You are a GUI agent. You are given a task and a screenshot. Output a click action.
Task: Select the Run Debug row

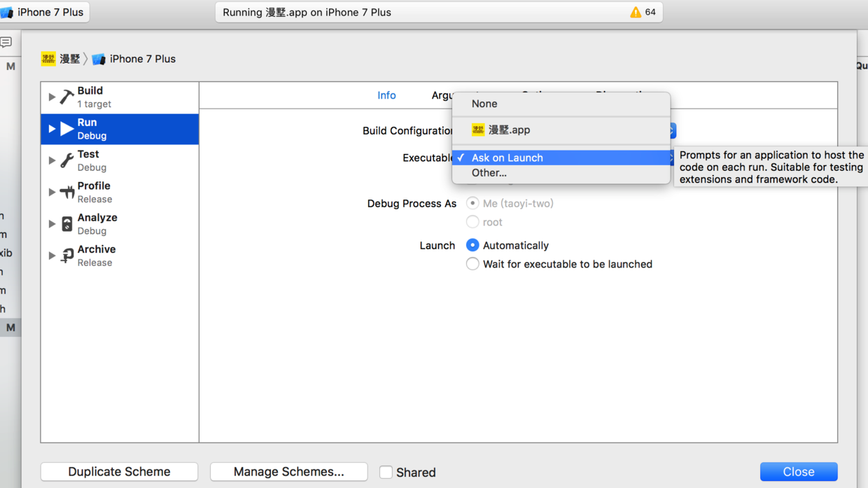(x=120, y=129)
